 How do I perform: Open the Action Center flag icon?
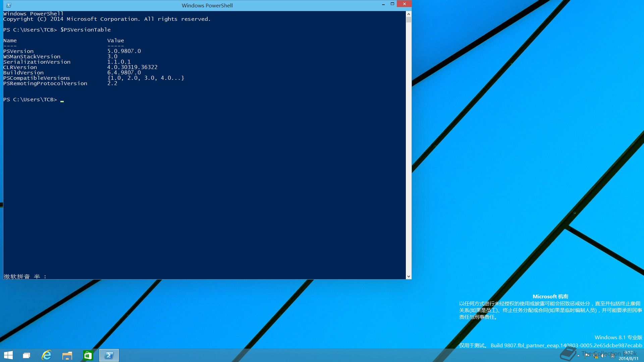click(587, 356)
